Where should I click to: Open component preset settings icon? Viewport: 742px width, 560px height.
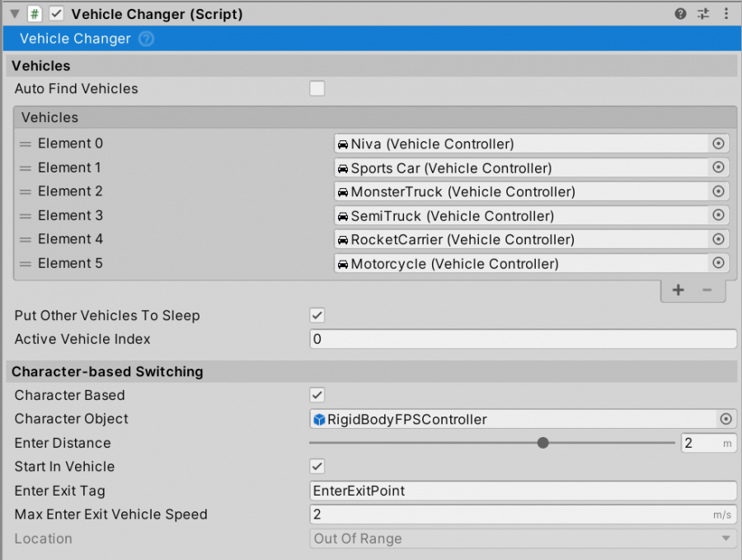point(703,14)
